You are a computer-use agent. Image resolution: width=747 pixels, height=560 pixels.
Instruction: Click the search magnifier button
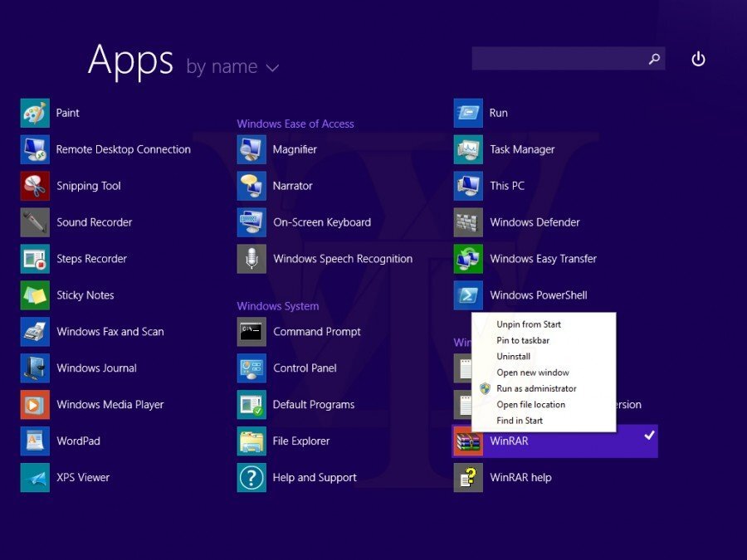click(x=654, y=59)
